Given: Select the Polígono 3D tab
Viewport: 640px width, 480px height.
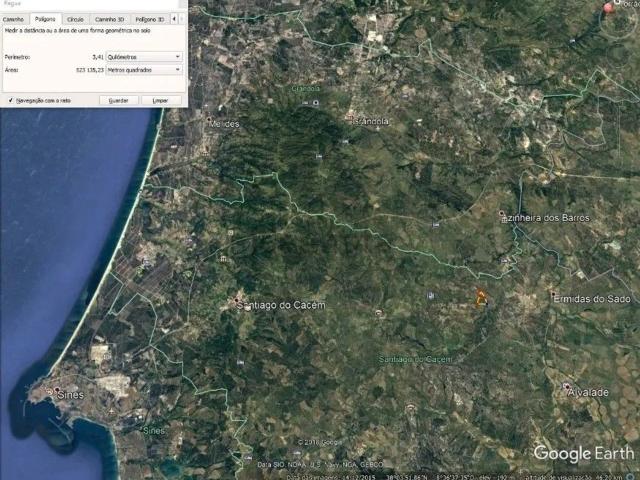Looking at the screenshot, I should (149, 19).
